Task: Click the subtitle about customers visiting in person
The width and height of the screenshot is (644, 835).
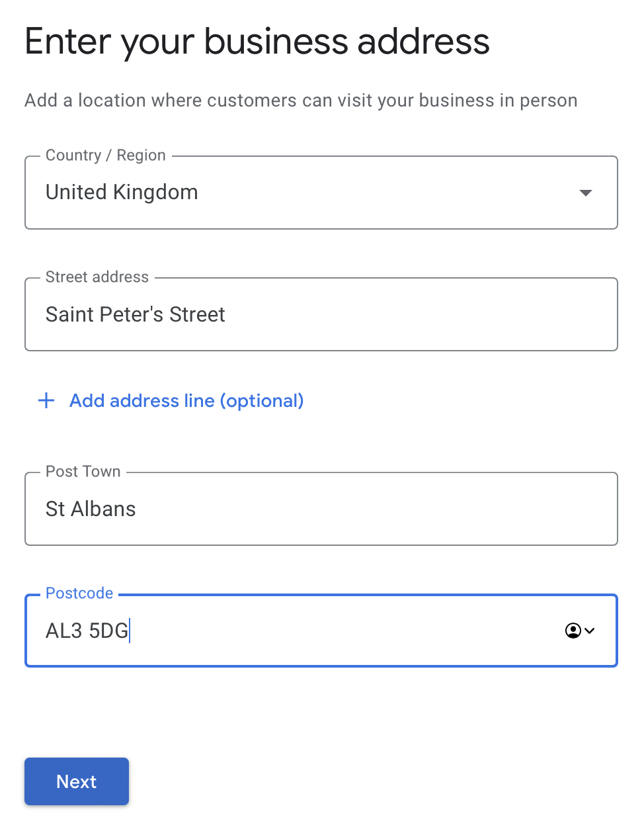Action: [301, 101]
